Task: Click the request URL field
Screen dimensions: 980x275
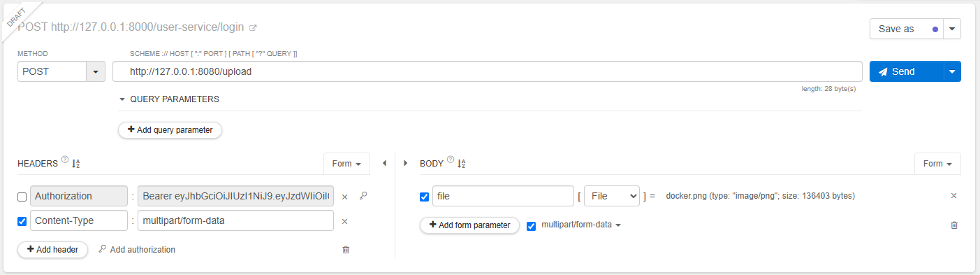Action: point(488,71)
